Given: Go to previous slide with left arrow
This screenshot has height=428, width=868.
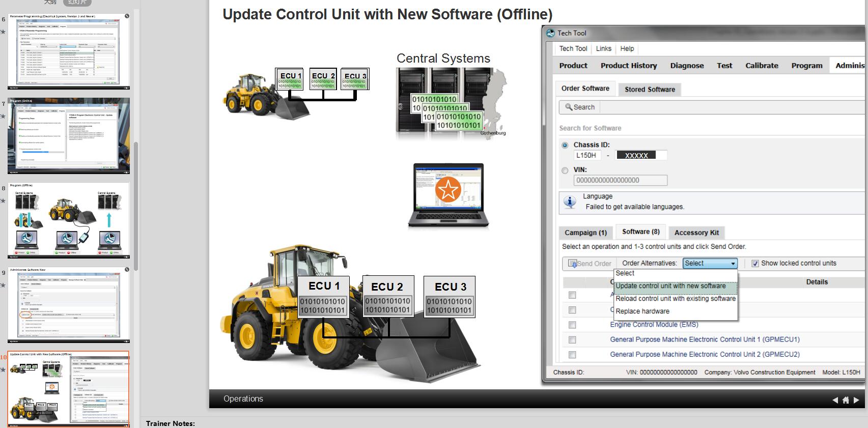Looking at the screenshot, I should 835,400.
